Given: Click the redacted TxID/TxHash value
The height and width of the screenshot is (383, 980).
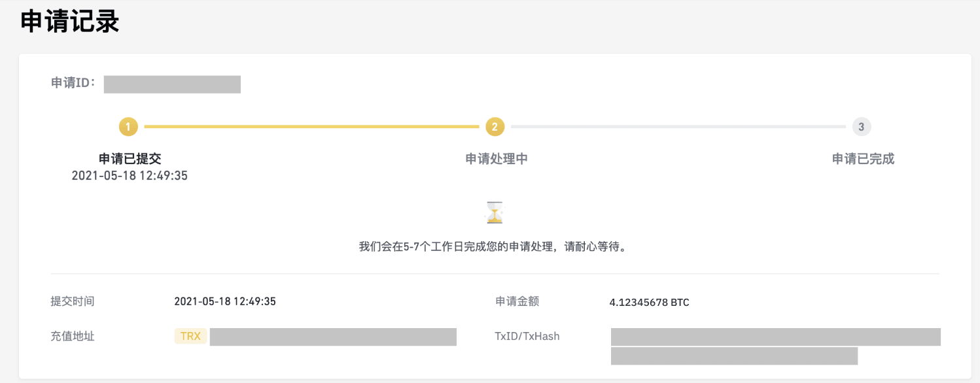Looking at the screenshot, I should [775, 346].
